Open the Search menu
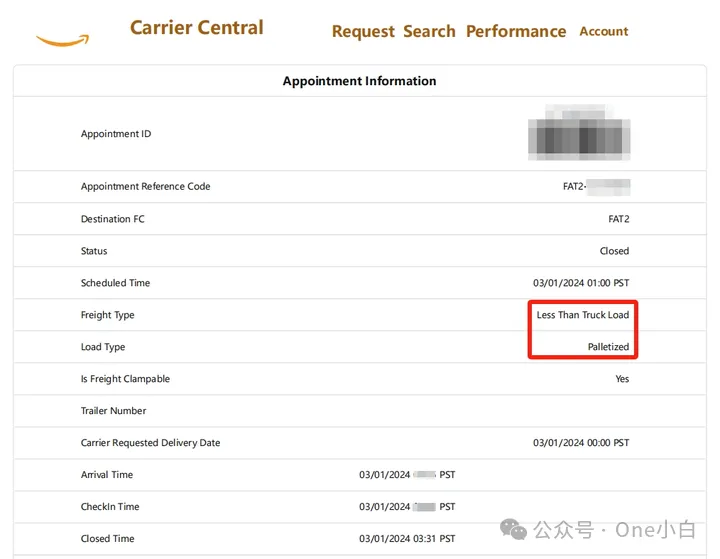The width and height of the screenshot is (720, 559). click(429, 31)
